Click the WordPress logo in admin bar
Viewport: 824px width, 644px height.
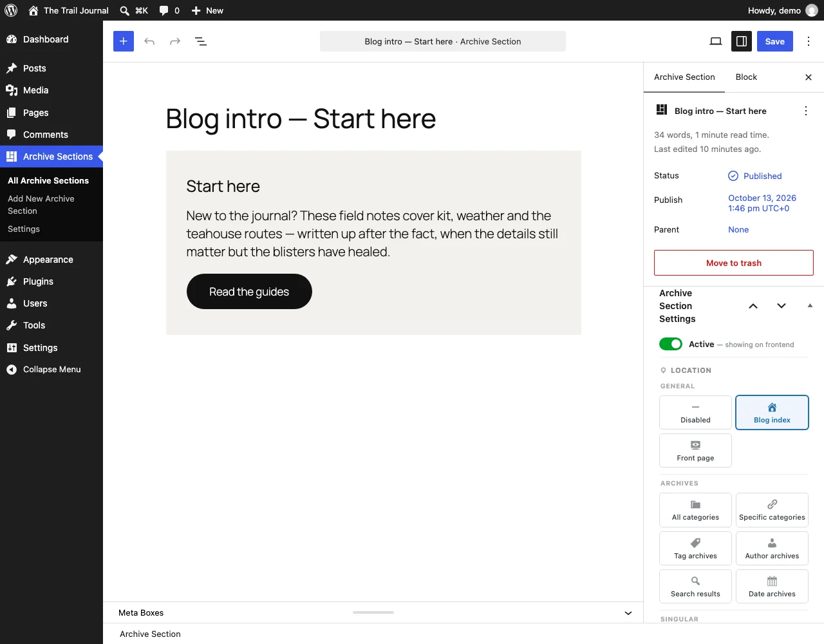point(11,10)
